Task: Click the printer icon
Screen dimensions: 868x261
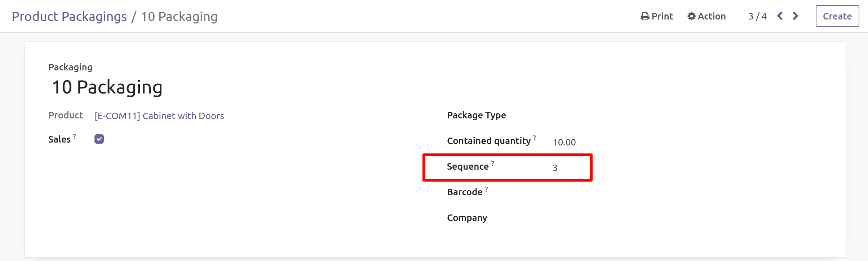Action: click(645, 17)
